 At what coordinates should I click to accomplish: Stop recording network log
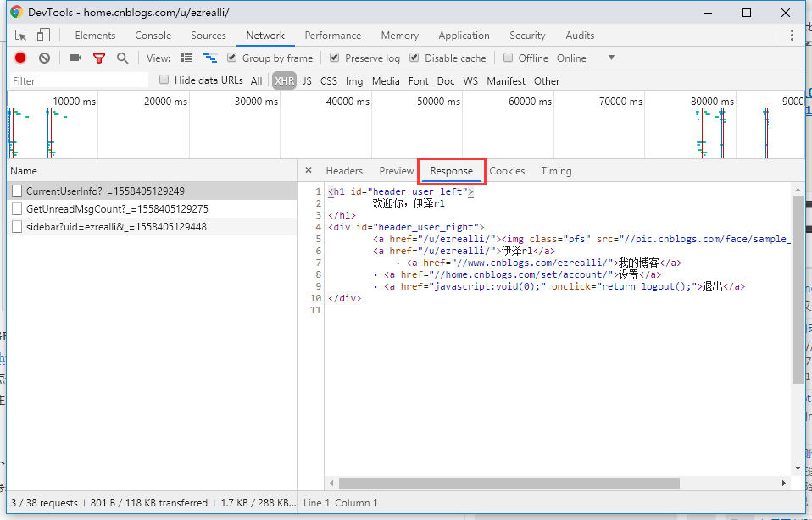20,58
